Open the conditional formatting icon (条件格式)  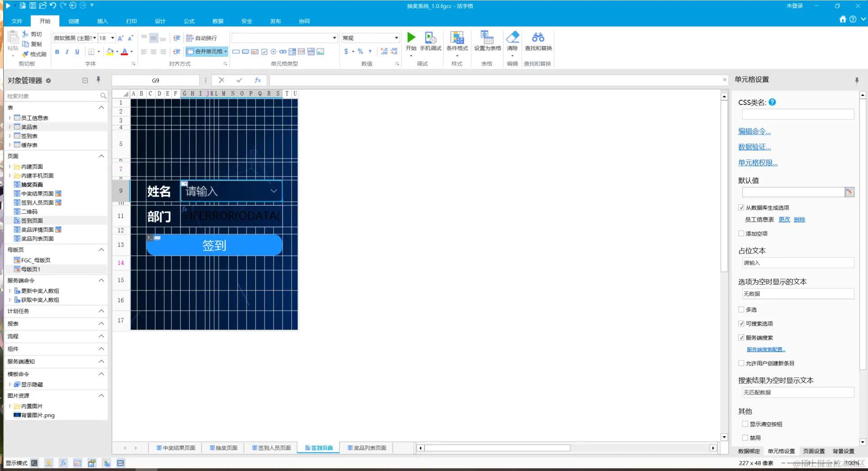tap(457, 37)
